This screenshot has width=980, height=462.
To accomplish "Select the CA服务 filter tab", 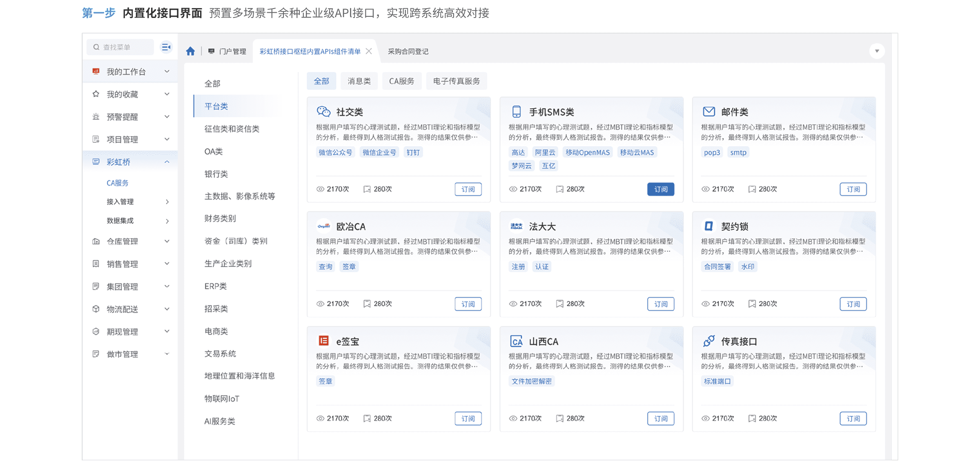I will [401, 81].
